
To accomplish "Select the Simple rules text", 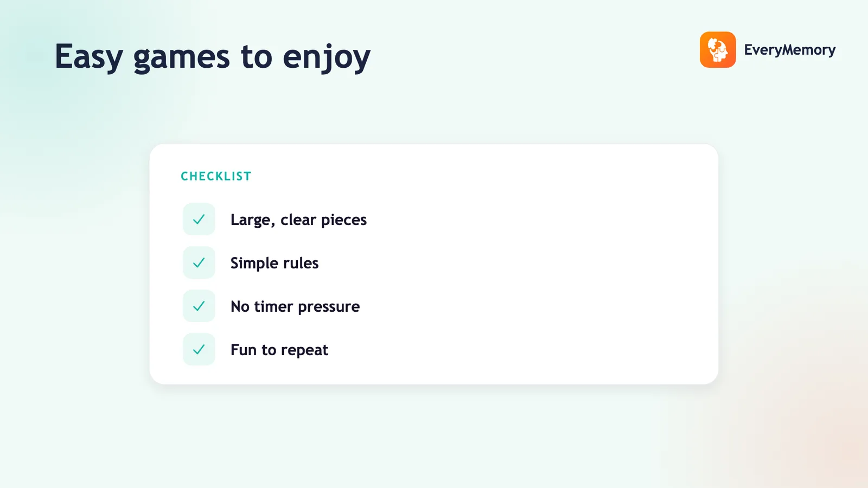I will tap(275, 263).
